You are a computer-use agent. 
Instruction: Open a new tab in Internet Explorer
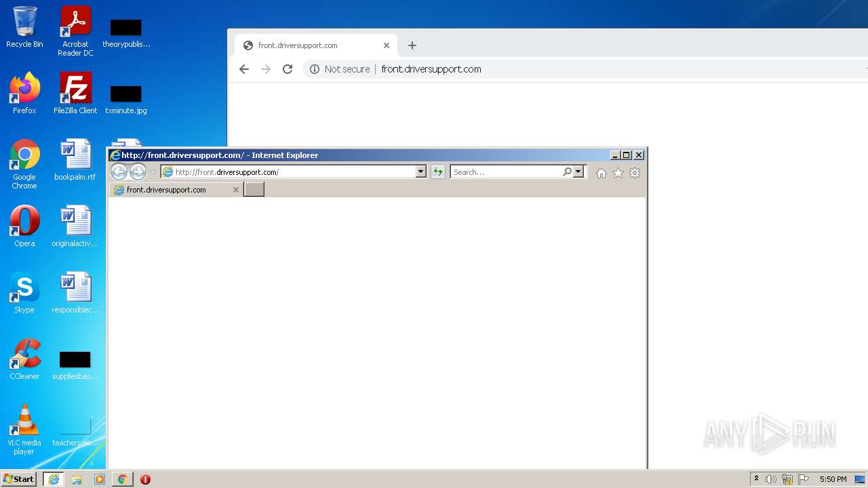click(254, 190)
